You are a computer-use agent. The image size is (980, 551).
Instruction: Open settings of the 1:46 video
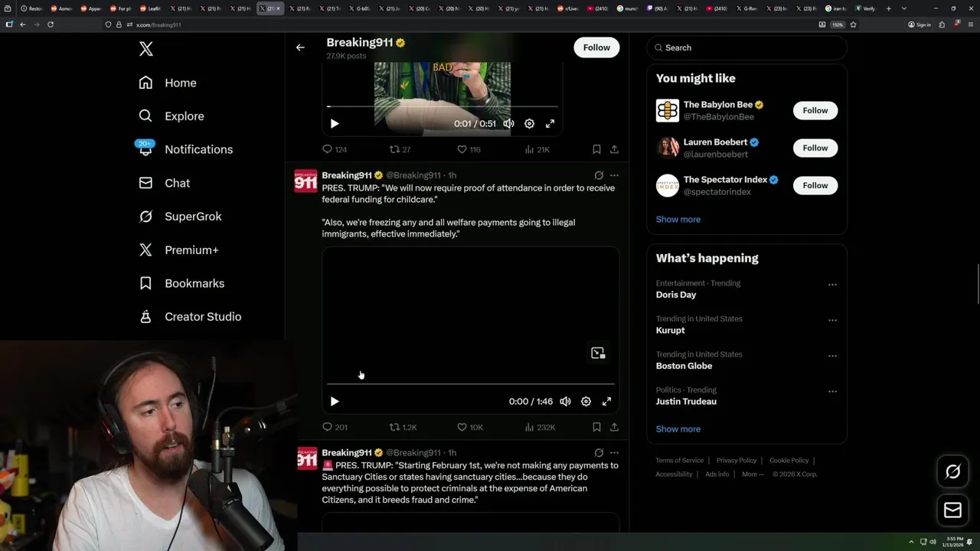pos(586,401)
